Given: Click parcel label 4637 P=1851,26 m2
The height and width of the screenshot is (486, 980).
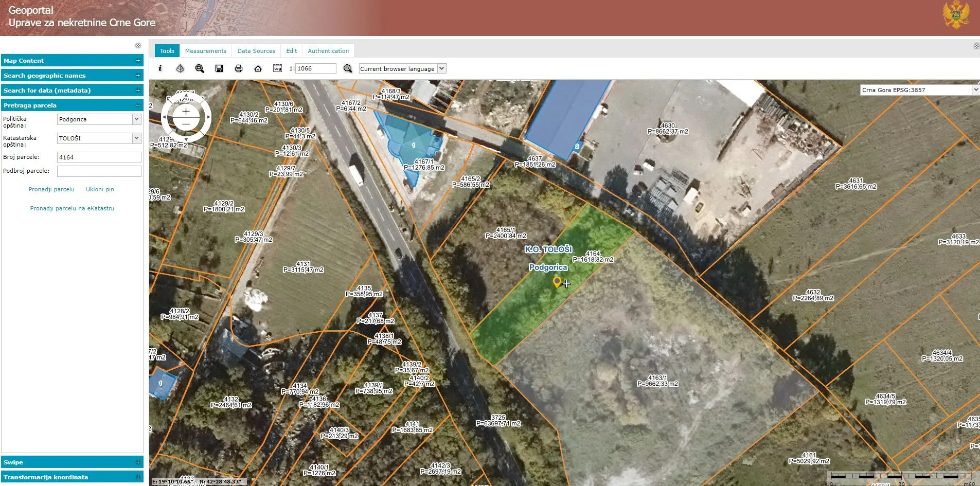Looking at the screenshot, I should coord(535,161).
